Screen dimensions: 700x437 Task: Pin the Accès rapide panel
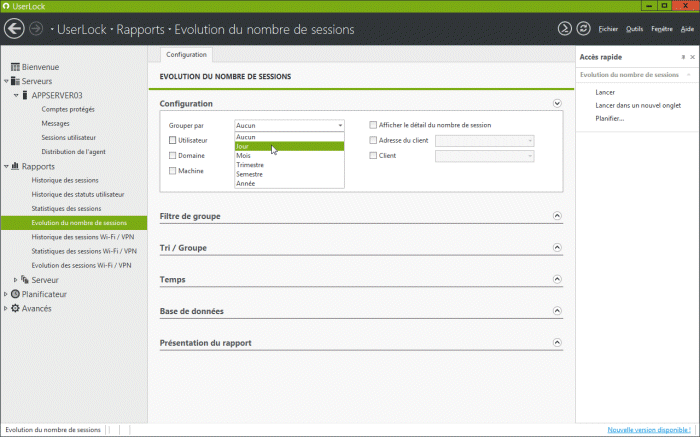pyautogui.click(x=683, y=57)
